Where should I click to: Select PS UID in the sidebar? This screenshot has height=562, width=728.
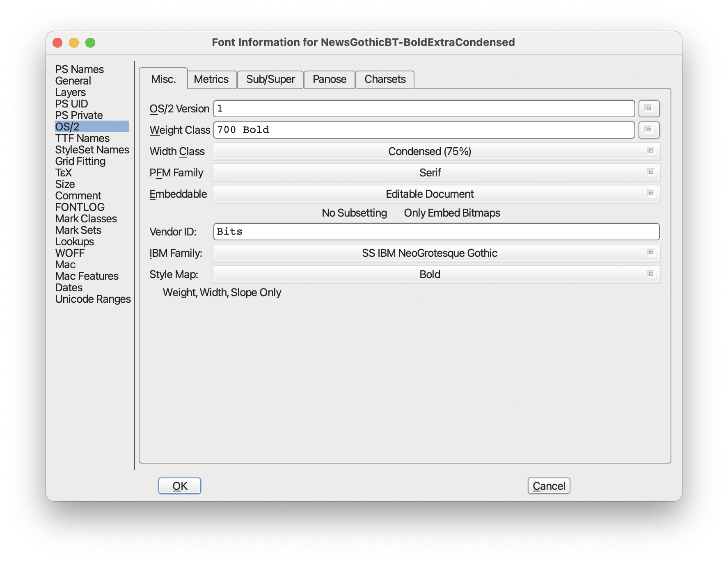[x=71, y=104]
